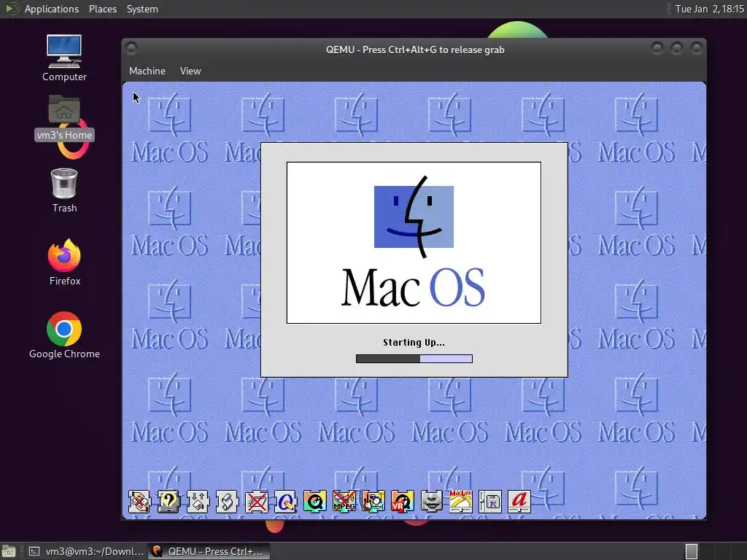Click the red letter 'a' font extension icon
The height and width of the screenshot is (560, 747).
click(519, 502)
